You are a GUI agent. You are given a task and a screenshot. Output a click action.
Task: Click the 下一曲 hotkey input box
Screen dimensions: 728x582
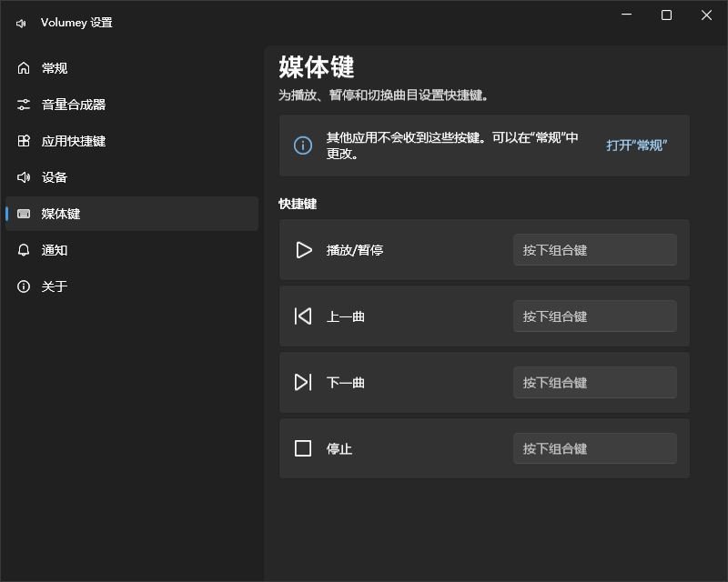[595, 383]
